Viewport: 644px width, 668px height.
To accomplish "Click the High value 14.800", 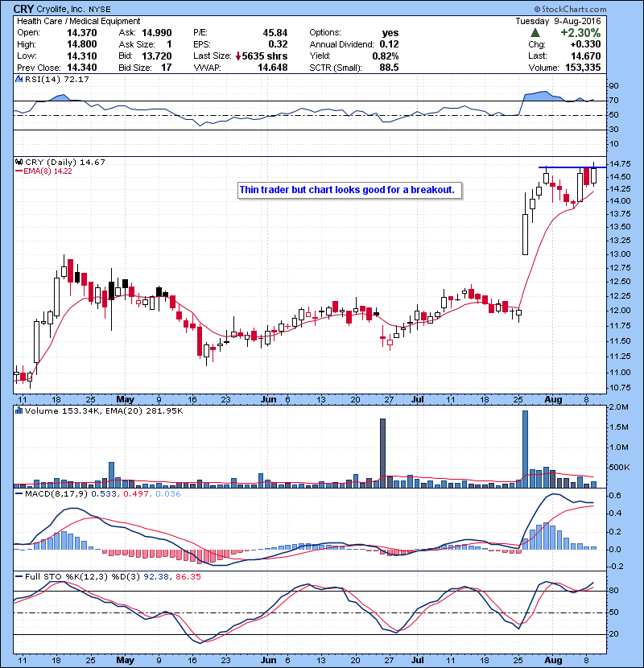I will tap(82, 44).
